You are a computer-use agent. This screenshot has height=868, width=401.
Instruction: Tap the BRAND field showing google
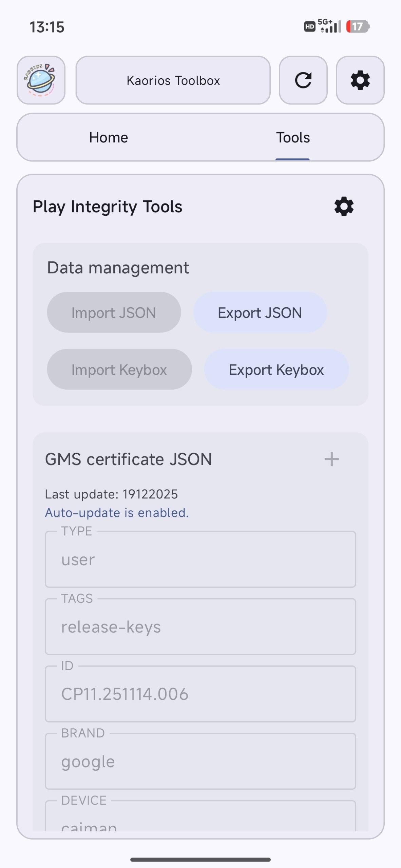pyautogui.click(x=200, y=762)
